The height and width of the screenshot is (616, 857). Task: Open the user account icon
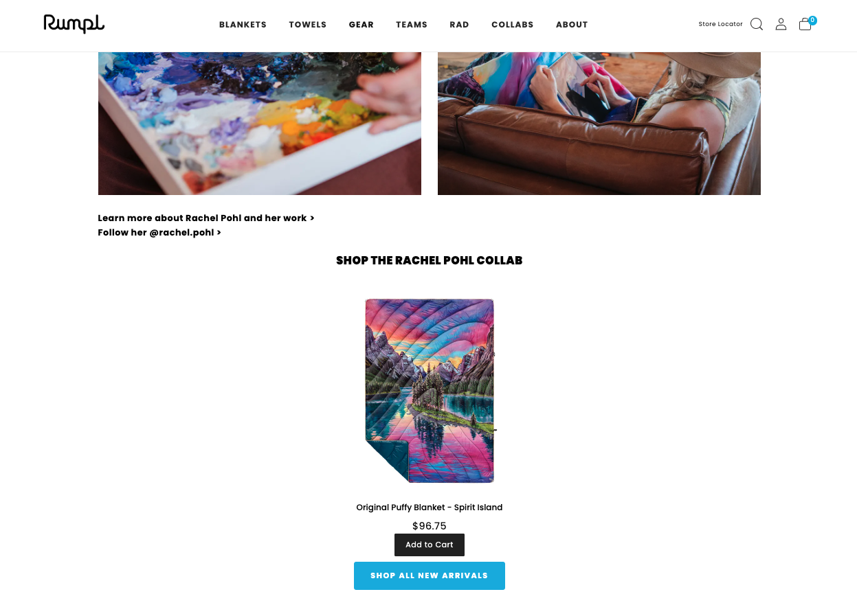click(x=781, y=24)
